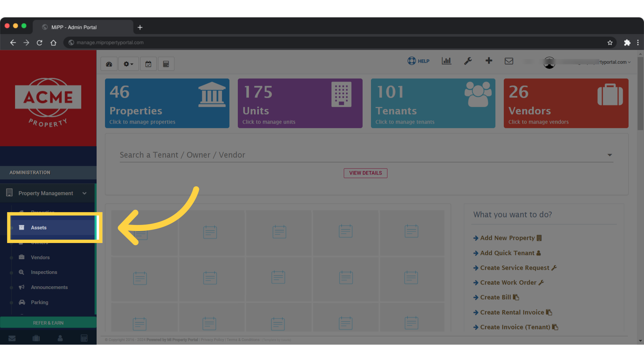This screenshot has width=644, height=362.
Task: Click the Create Work Order link
Action: (x=508, y=282)
